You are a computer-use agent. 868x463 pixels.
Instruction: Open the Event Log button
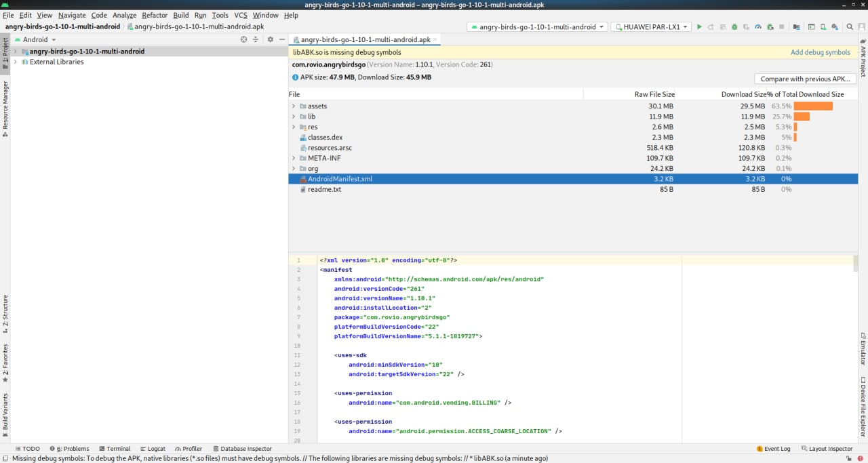pos(773,449)
